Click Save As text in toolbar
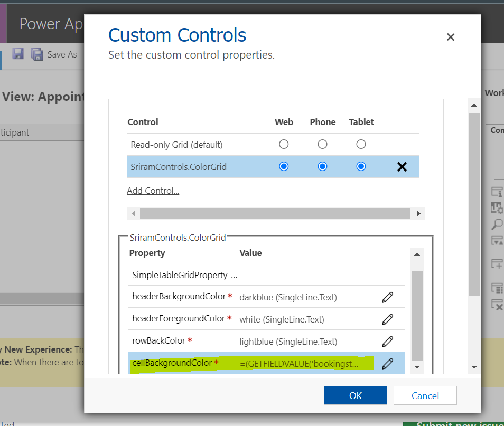 [x=62, y=54]
